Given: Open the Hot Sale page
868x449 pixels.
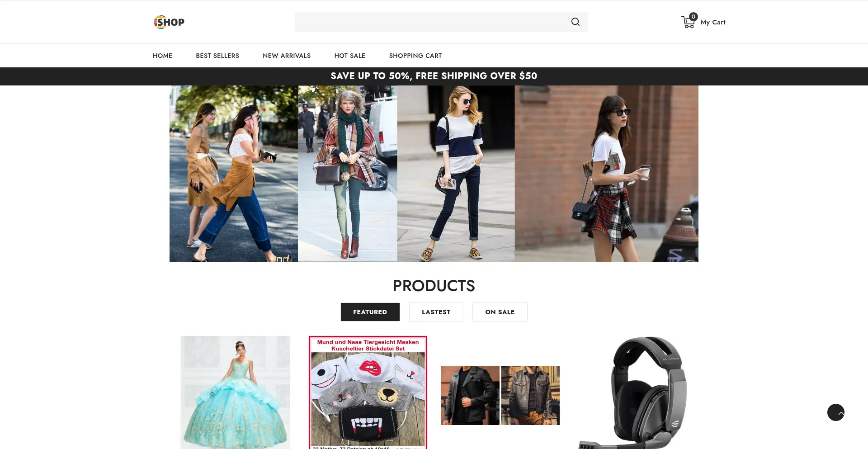Looking at the screenshot, I should [x=349, y=56].
